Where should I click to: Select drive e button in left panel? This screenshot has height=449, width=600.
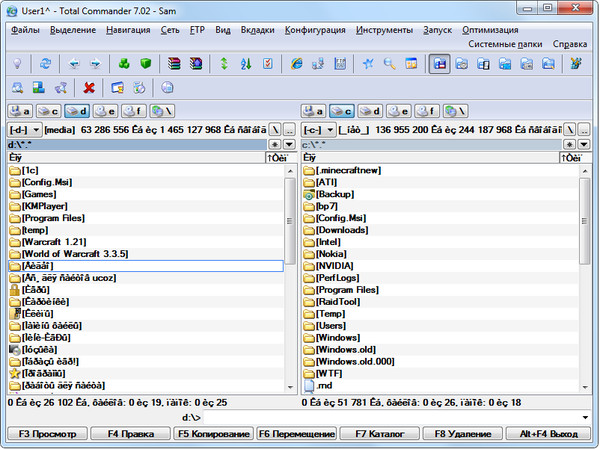pos(105,110)
